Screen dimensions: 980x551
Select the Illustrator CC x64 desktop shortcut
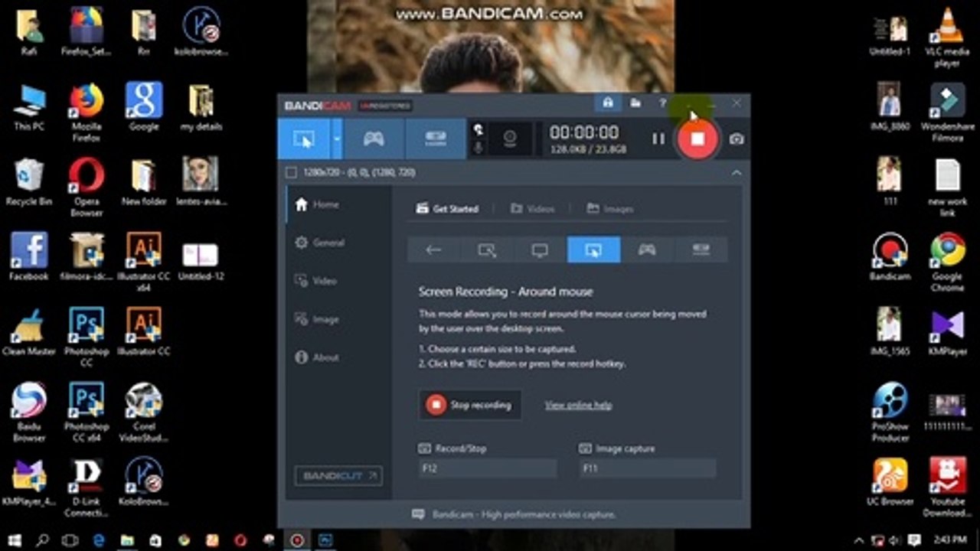tap(143, 262)
